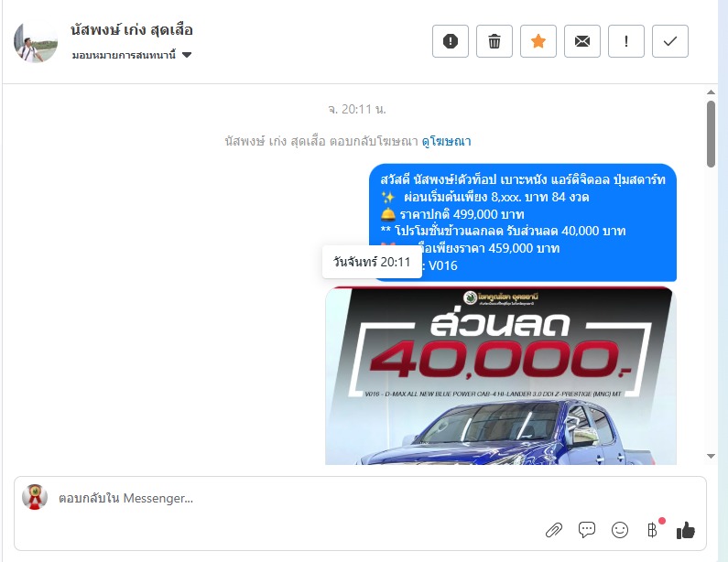This screenshot has width=728, height=562.
Task: Click the blue greeting message bubble
Action: (523, 222)
